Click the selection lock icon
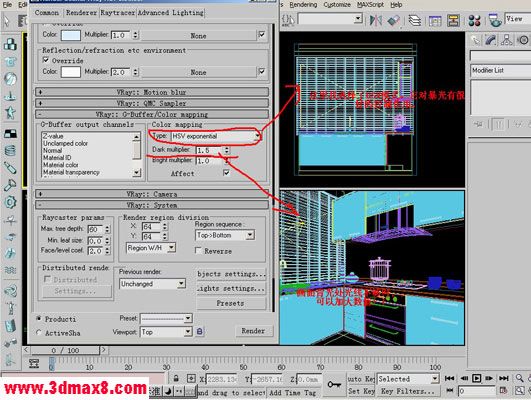531x400 pixels. click(176, 378)
